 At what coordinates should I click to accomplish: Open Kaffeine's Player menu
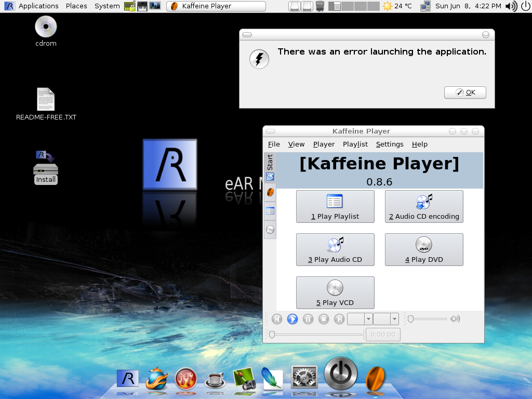[324, 144]
